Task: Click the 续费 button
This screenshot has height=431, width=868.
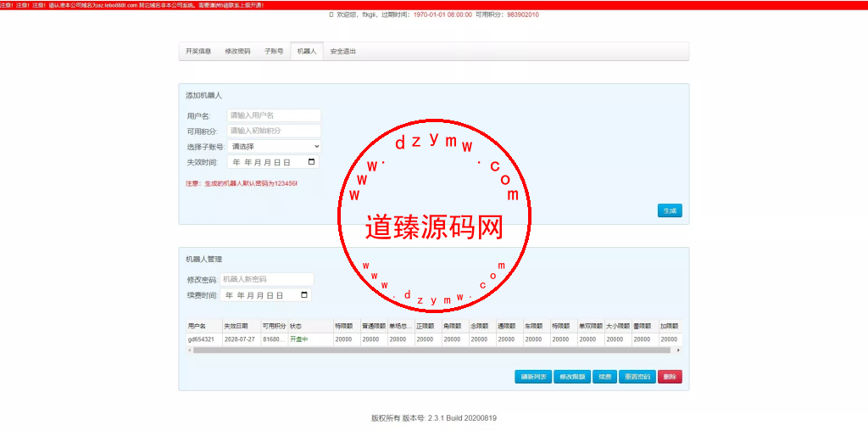Action: (605, 377)
